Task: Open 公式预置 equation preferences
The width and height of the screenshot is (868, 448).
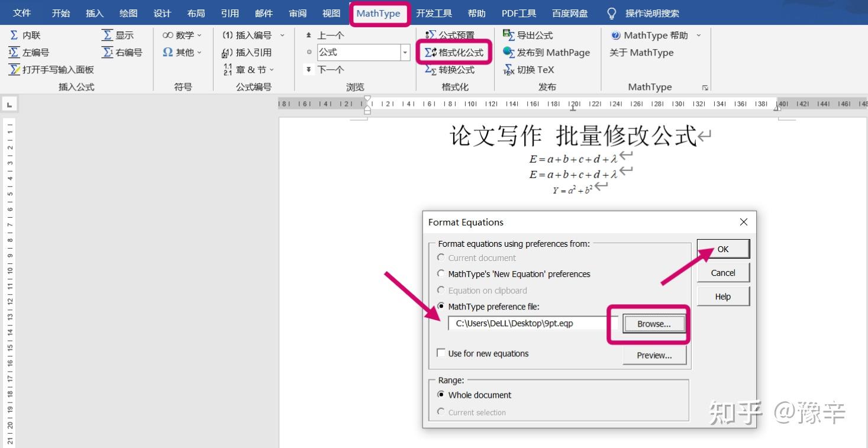Action: tap(450, 36)
